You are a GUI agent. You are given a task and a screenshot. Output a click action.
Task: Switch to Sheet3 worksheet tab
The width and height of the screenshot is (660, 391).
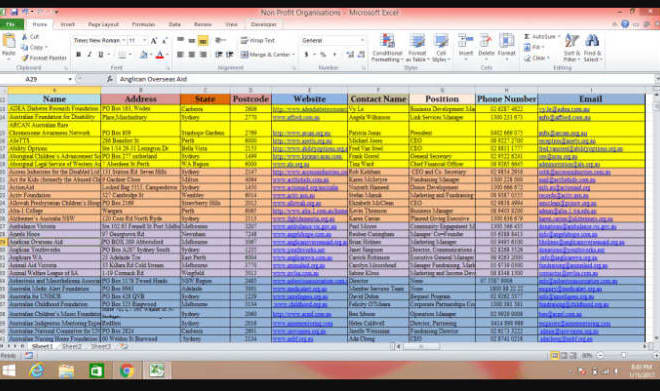101,346
